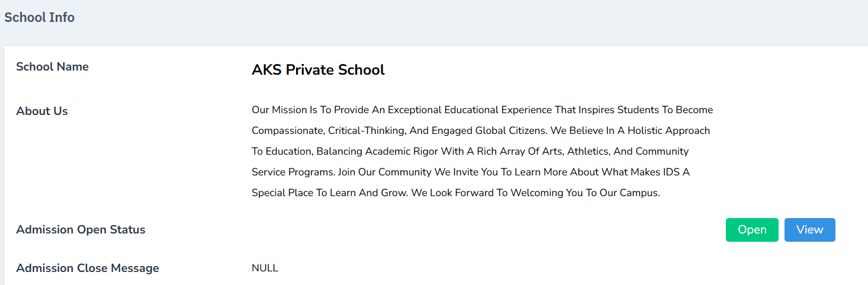Image resolution: width=868 pixels, height=285 pixels.
Task: Select the About Us label
Action: tap(42, 111)
